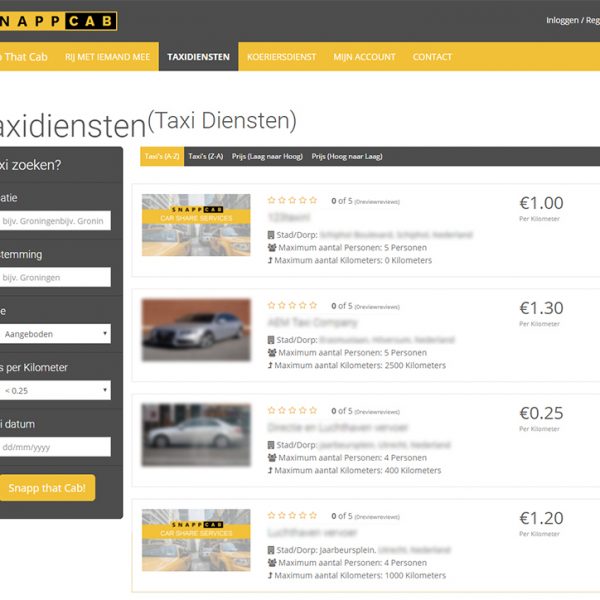Click the €1.00 price text

tap(541, 203)
